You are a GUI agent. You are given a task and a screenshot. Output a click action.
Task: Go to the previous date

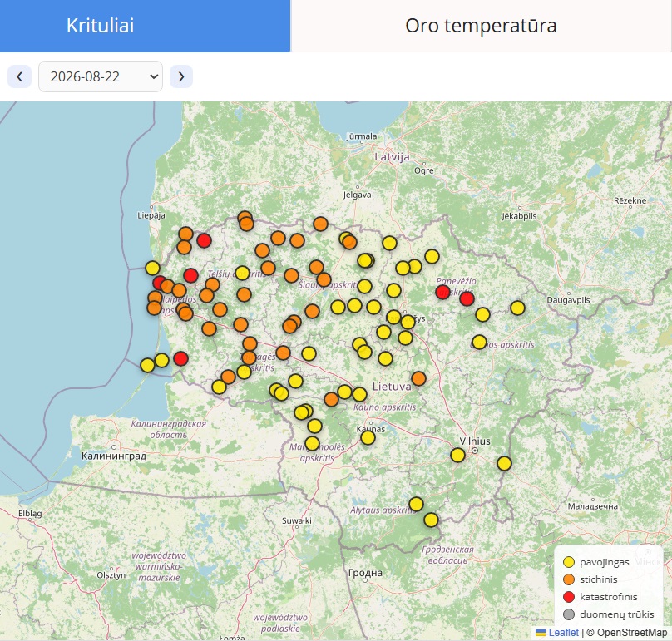pyautogui.click(x=19, y=76)
